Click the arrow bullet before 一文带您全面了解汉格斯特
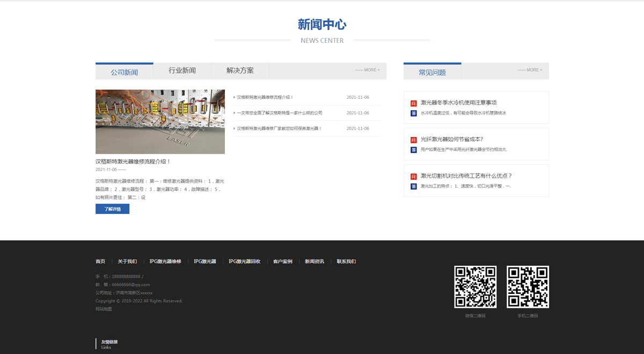644x354 pixels. coord(235,113)
